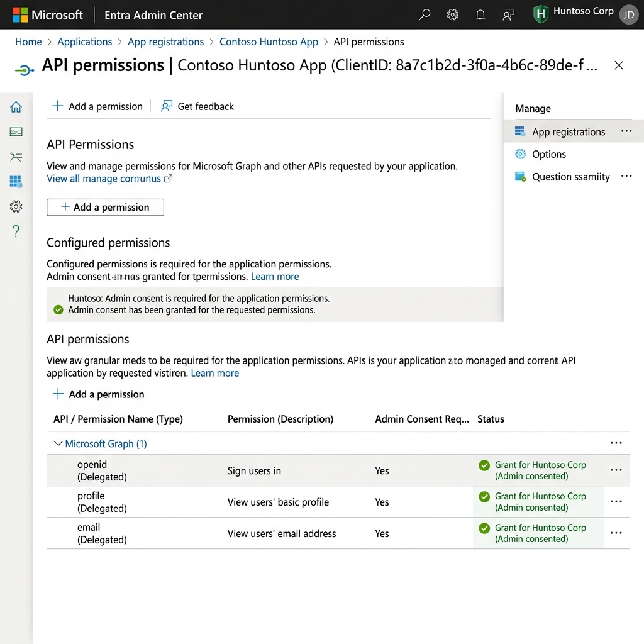Click green check icon in consent banner

click(x=58, y=309)
